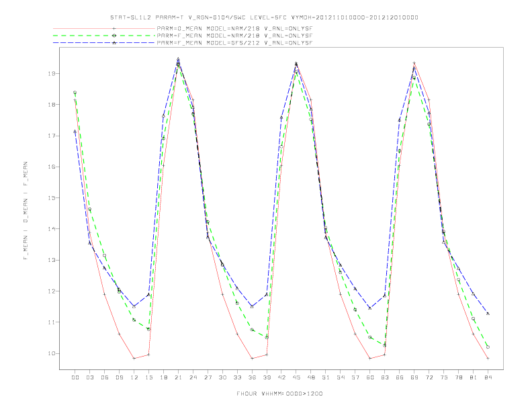Click the blue dashed legend line sample
The image size is (532, 411).
click(x=104, y=43)
